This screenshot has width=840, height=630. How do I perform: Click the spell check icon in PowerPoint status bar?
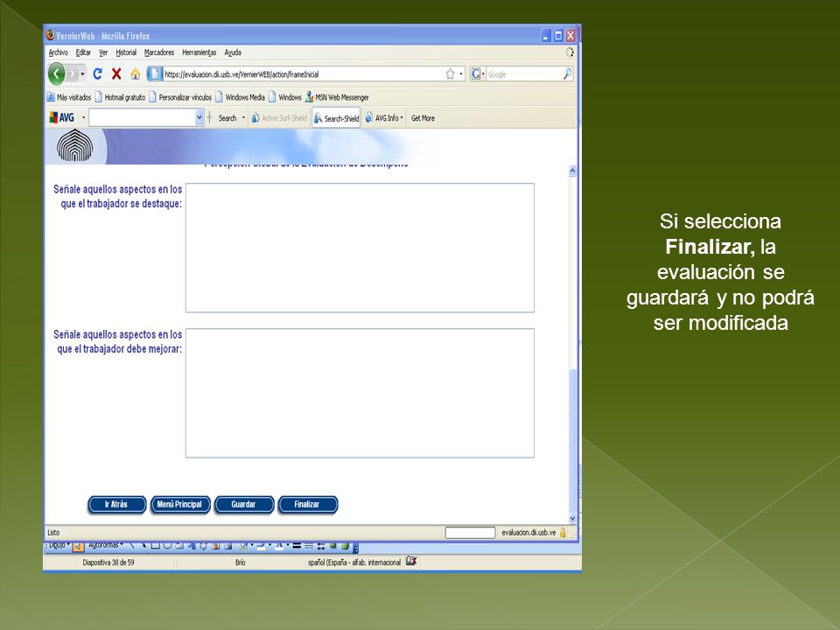(x=411, y=562)
